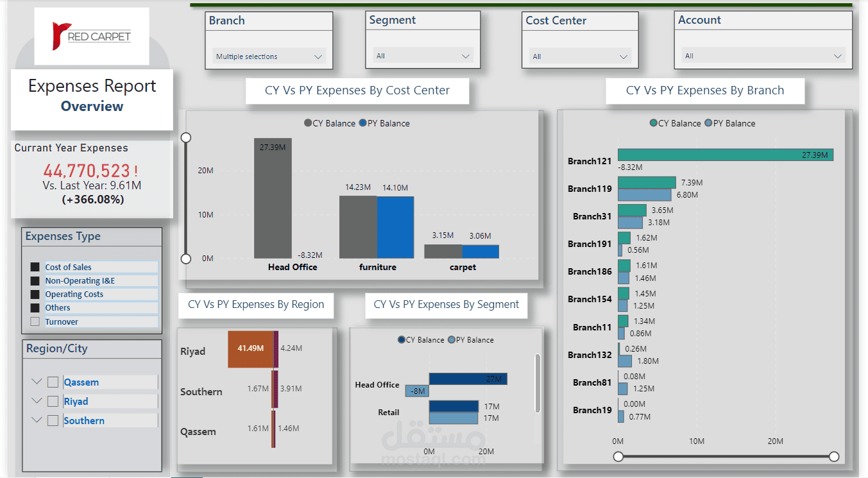Select the Non-Operating I&E label
Image resolution: width=868 pixels, height=478 pixels.
(x=80, y=280)
